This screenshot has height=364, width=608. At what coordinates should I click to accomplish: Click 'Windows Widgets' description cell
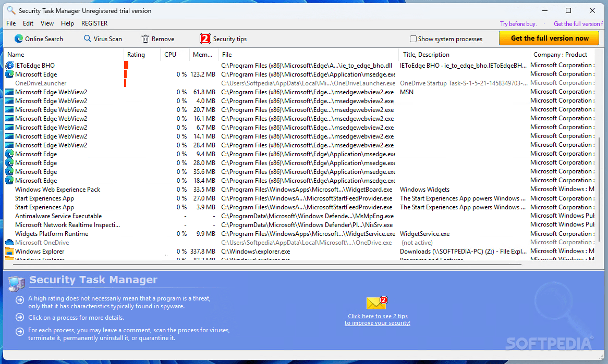tap(424, 190)
